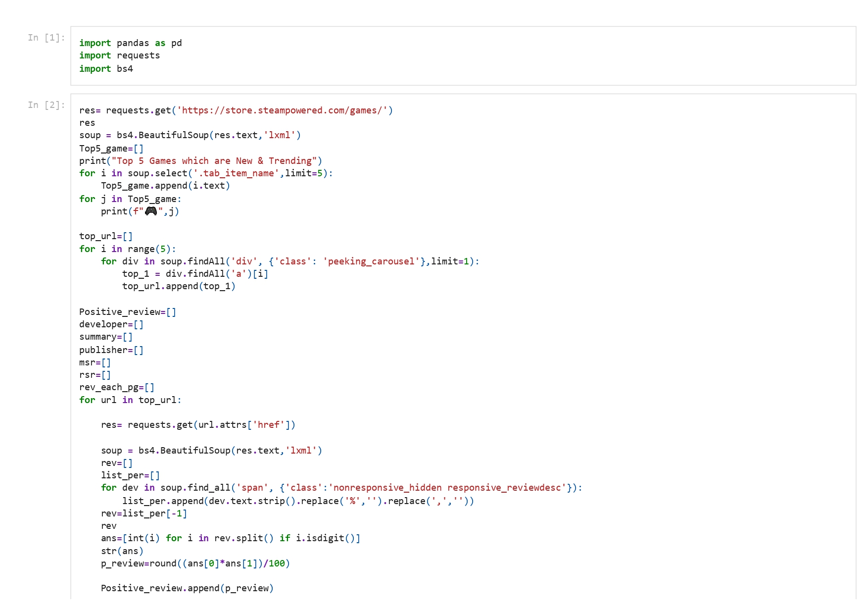This screenshot has height=614, width=868.
Task: Click the 'for j in Top5_game:' line
Action: point(131,199)
